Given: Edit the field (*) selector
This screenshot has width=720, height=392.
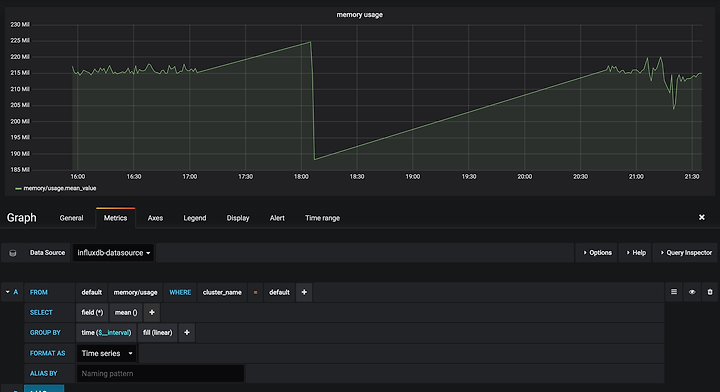Looking at the screenshot, I should tap(92, 312).
